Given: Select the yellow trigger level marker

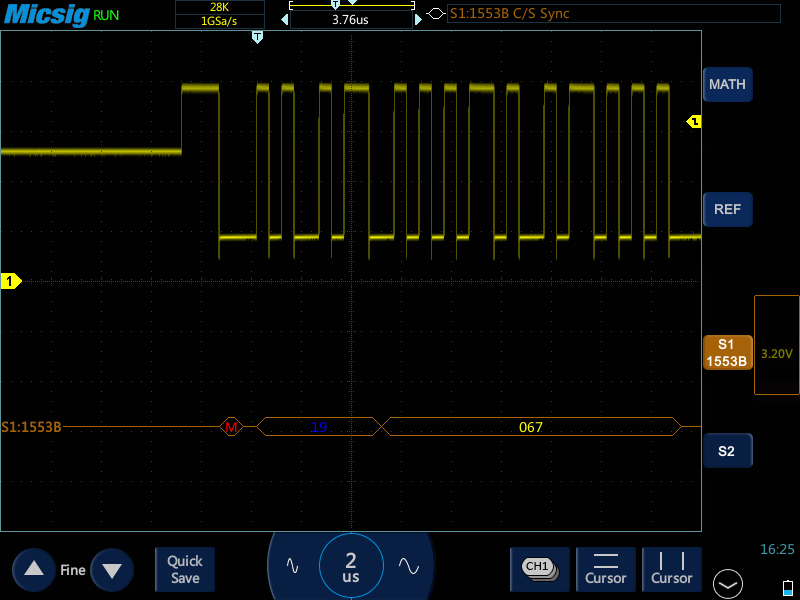Looking at the screenshot, I should [x=694, y=122].
